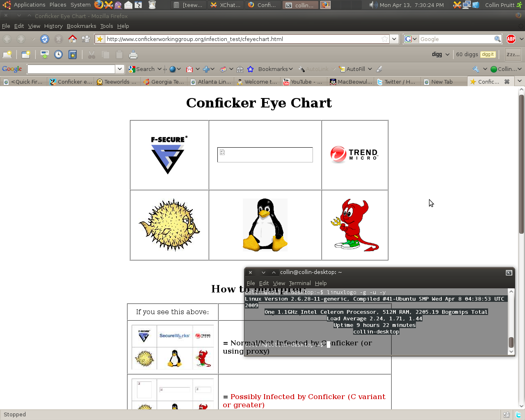
Task: Click the Google Toolbar bookmark star icon
Action: (x=251, y=69)
